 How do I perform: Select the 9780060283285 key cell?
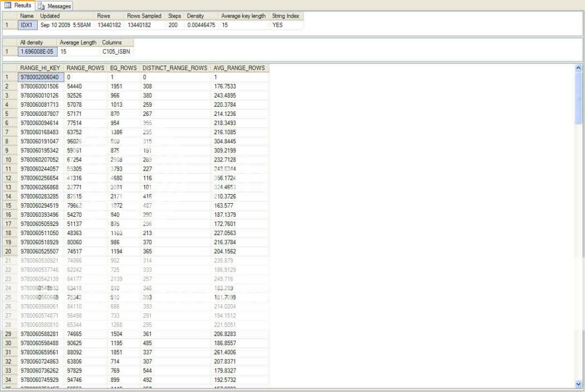pyautogui.click(x=41, y=196)
